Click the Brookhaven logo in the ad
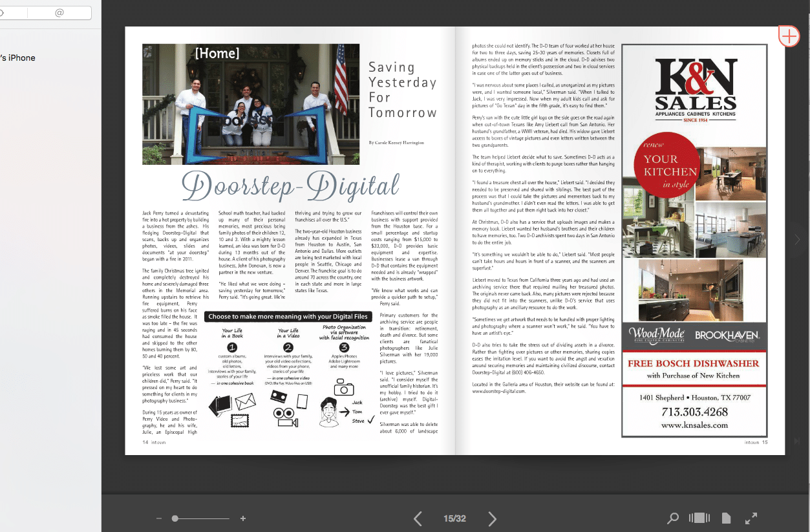The height and width of the screenshot is (532, 810). [727, 335]
